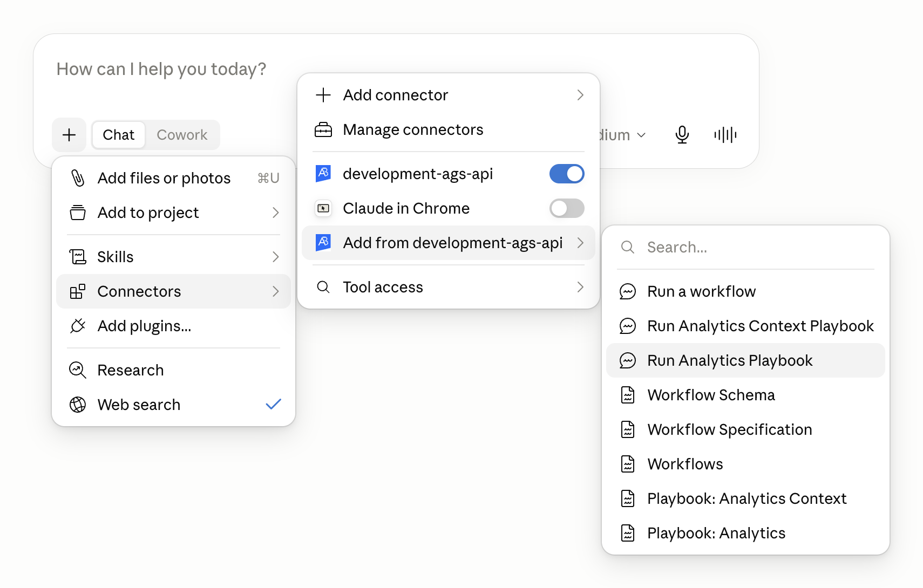Screen dimensions: 923x588
Task: Choose Playbook: Analytics Context resource
Action: click(745, 498)
